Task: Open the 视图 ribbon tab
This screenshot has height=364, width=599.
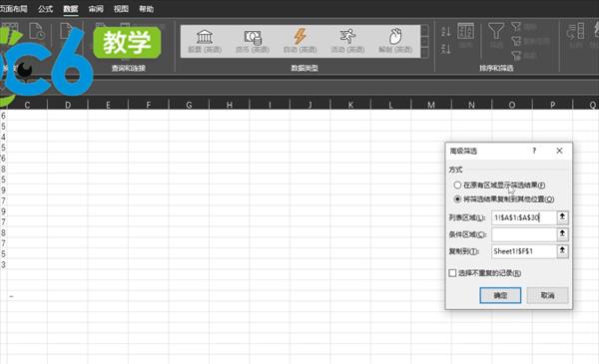Action: (121, 9)
